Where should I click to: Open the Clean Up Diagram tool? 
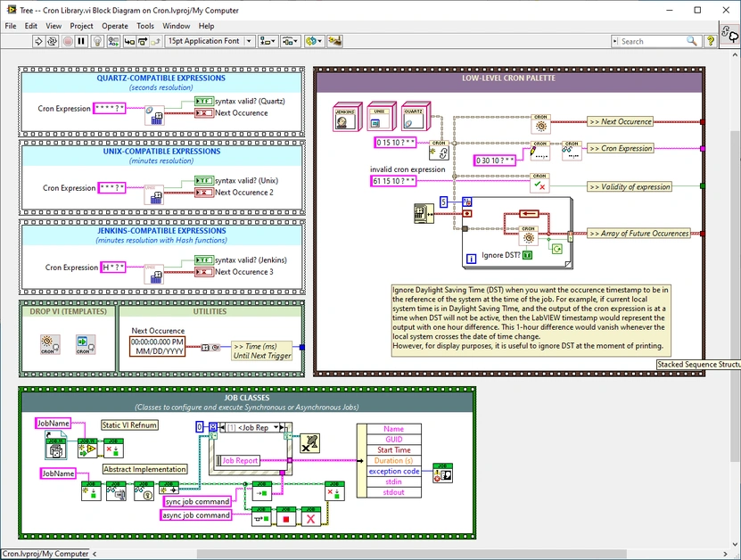[333, 41]
